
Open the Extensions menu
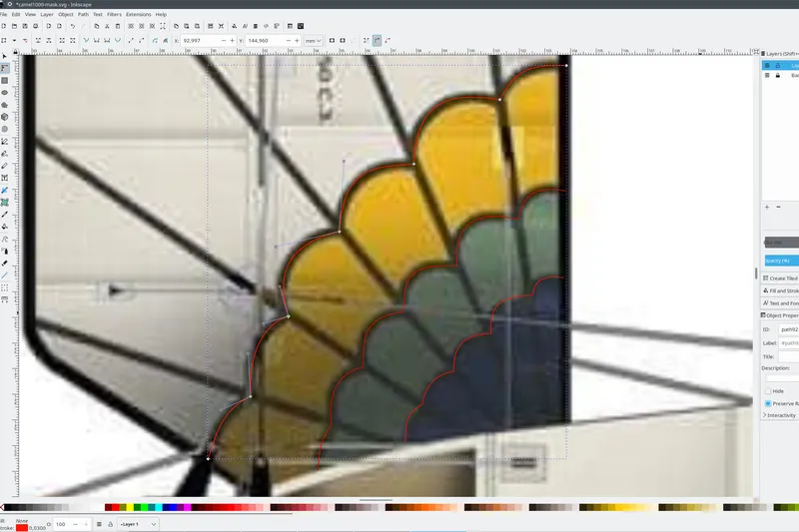click(138, 14)
